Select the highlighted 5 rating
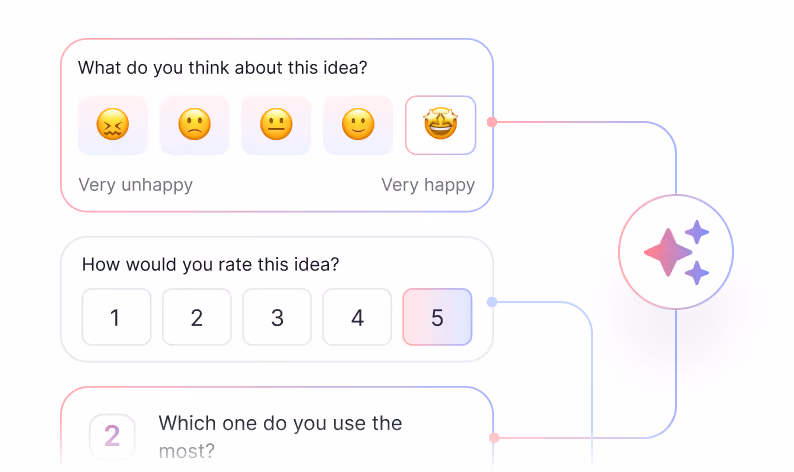 coord(438,317)
